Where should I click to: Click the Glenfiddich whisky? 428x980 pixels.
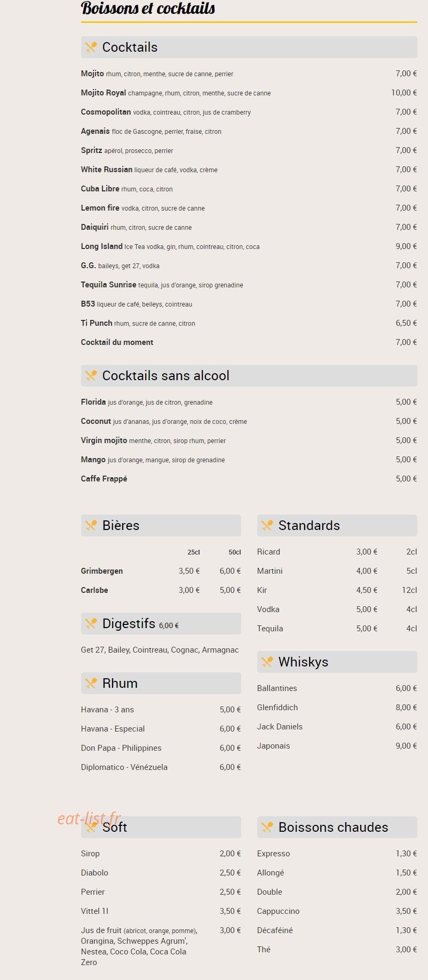coord(278,708)
